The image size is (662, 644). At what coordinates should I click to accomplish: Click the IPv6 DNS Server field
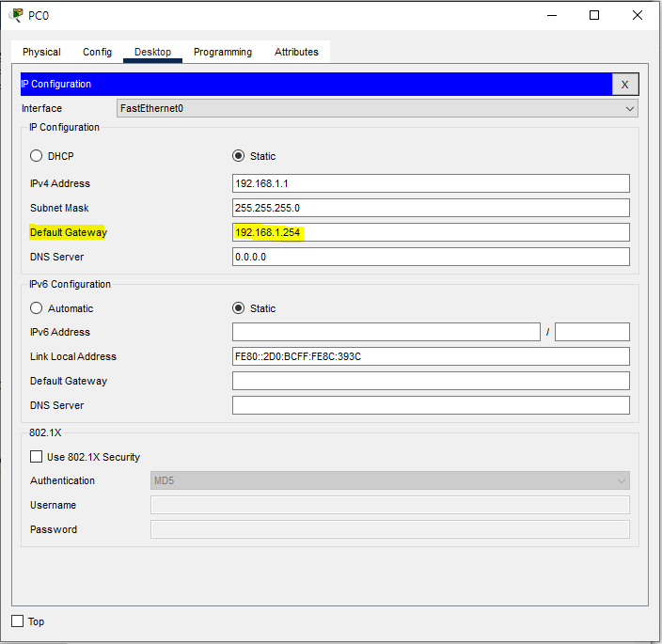(431, 405)
